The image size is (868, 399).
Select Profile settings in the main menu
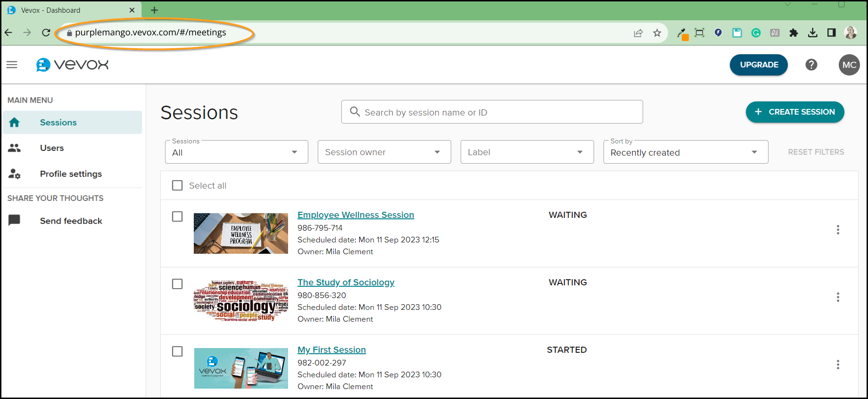(73, 174)
